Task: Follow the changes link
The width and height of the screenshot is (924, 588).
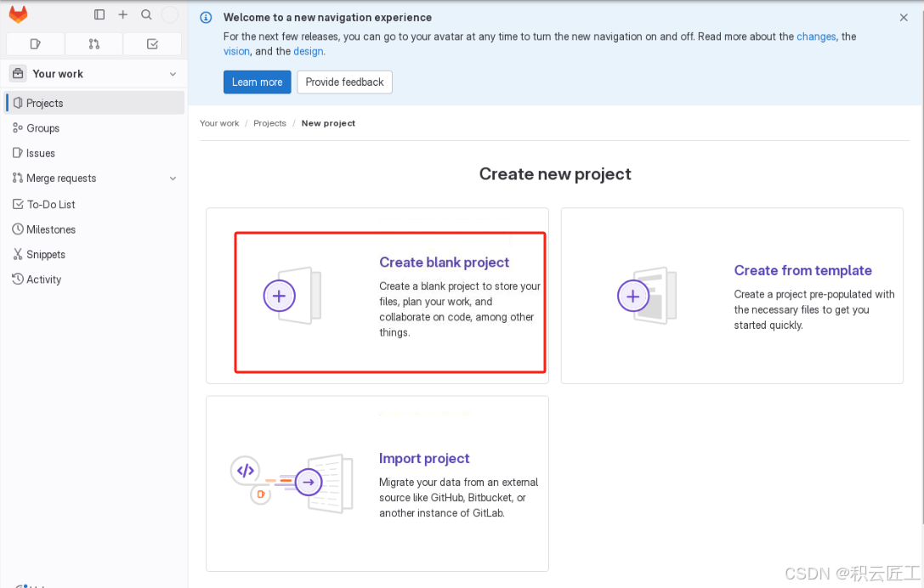Action: pyautogui.click(x=816, y=37)
